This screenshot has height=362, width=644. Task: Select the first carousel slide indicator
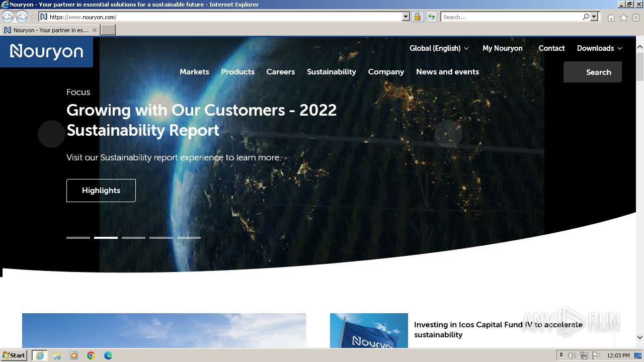coord(78,238)
